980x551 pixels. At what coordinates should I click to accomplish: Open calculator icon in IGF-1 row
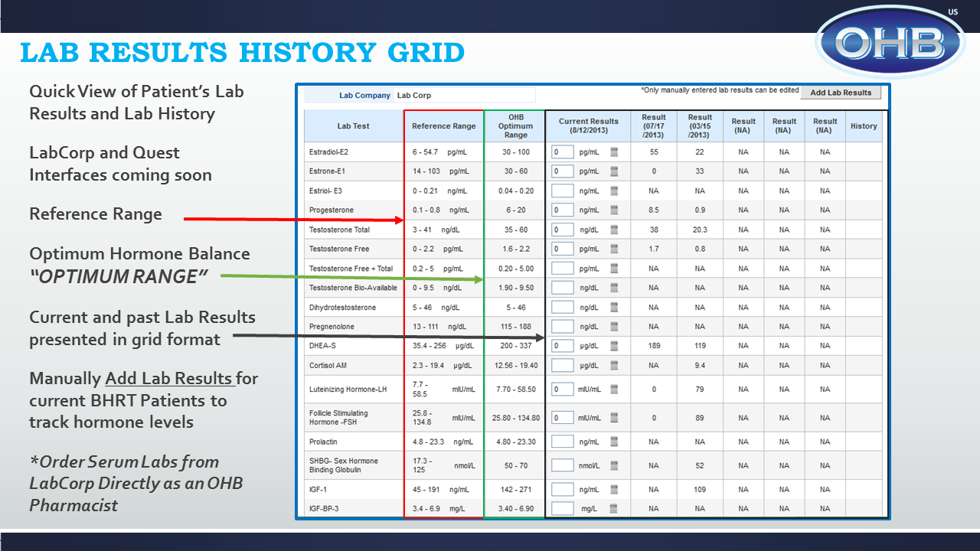pos(614,490)
